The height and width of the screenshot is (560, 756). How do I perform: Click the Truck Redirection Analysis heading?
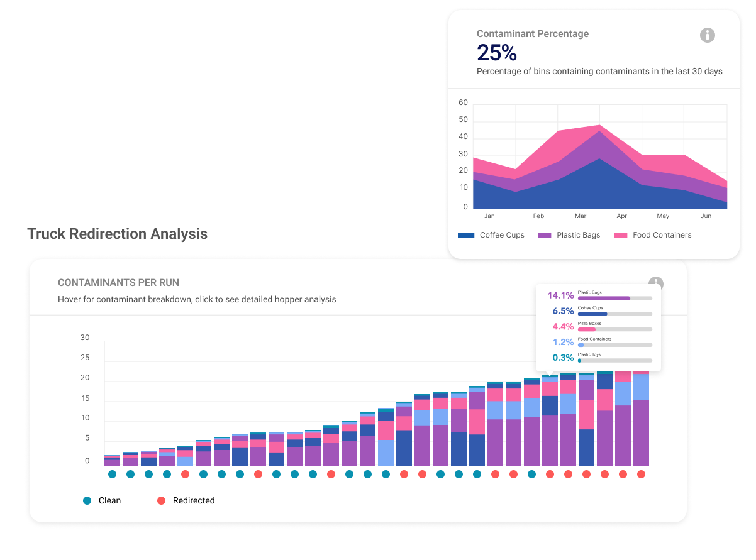(x=117, y=234)
